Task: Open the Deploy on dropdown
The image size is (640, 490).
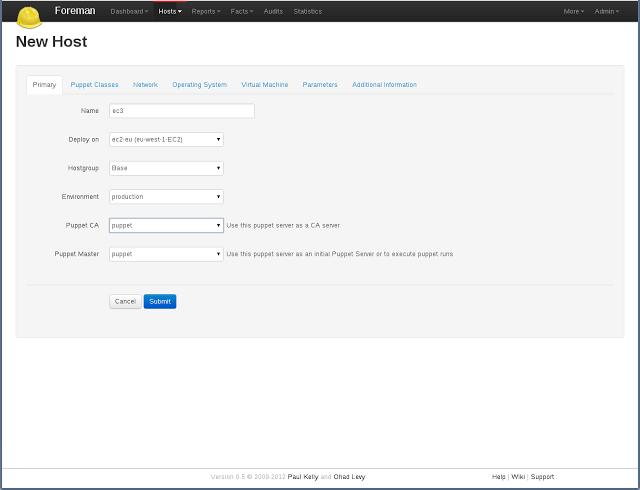Action: coord(166,139)
